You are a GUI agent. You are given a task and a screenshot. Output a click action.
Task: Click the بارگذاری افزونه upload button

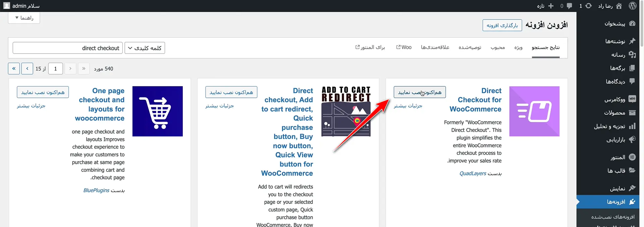(502, 25)
